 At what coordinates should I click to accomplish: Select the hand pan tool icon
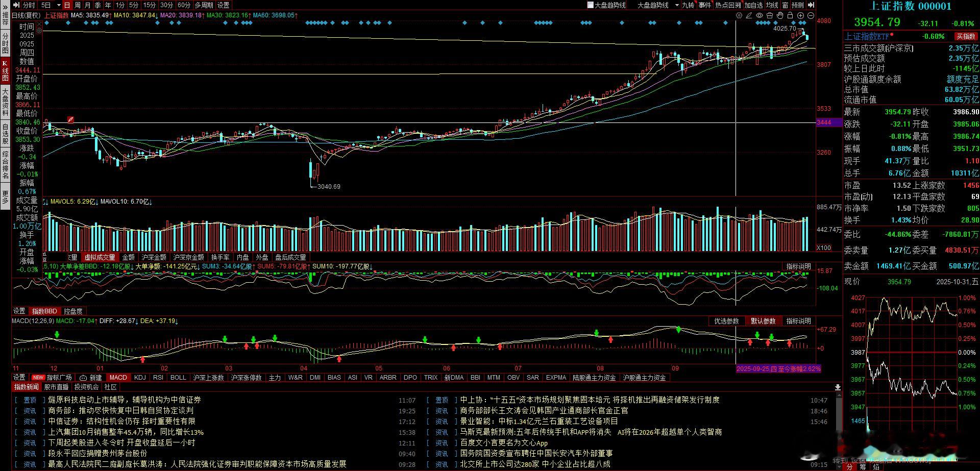click(x=780, y=16)
